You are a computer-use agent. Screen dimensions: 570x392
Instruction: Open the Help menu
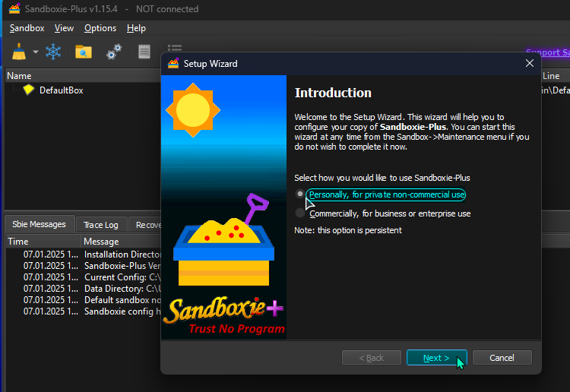[136, 28]
